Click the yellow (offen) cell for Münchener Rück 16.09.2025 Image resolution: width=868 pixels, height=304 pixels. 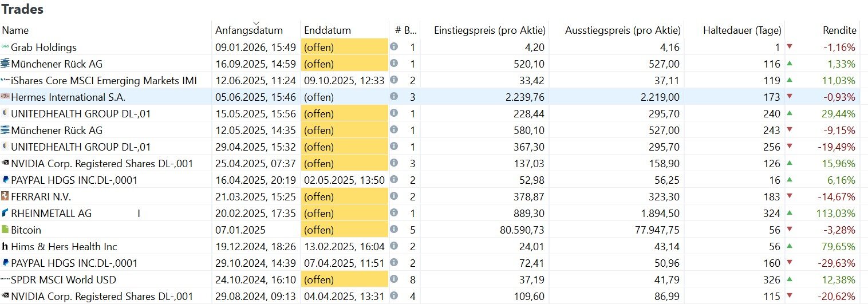click(345, 64)
